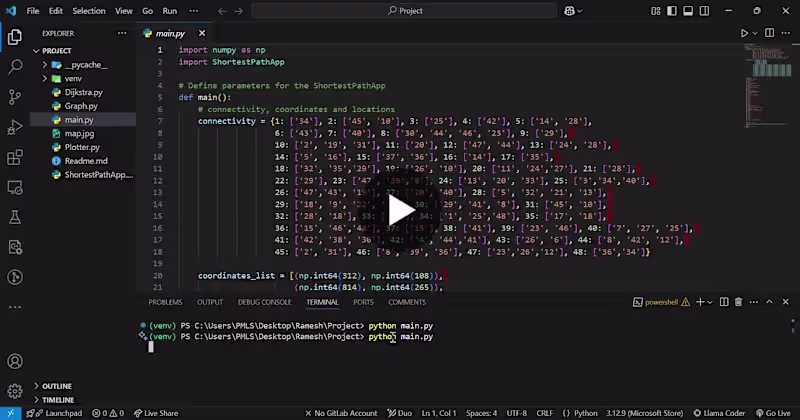Open the Run and Debug view
The height and width of the screenshot is (420, 800).
coord(15,127)
